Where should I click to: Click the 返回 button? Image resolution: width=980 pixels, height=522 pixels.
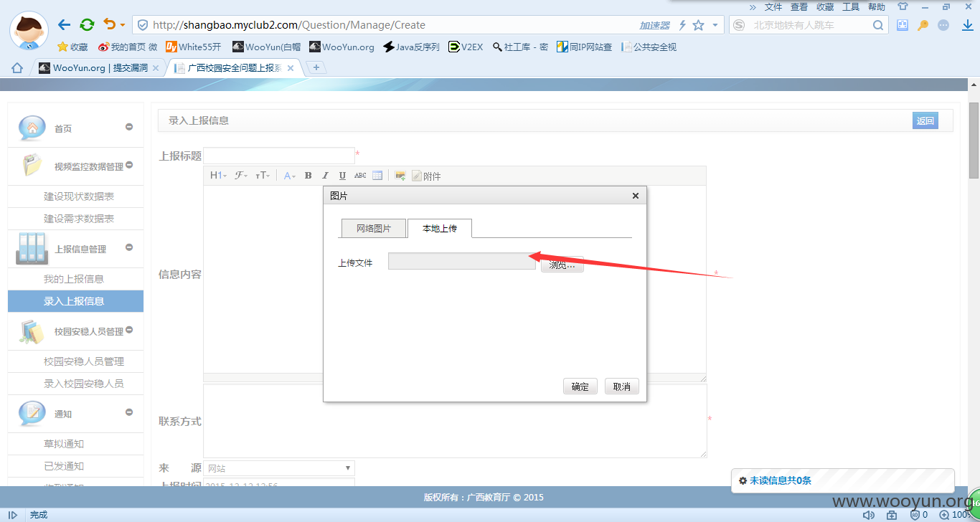point(925,120)
